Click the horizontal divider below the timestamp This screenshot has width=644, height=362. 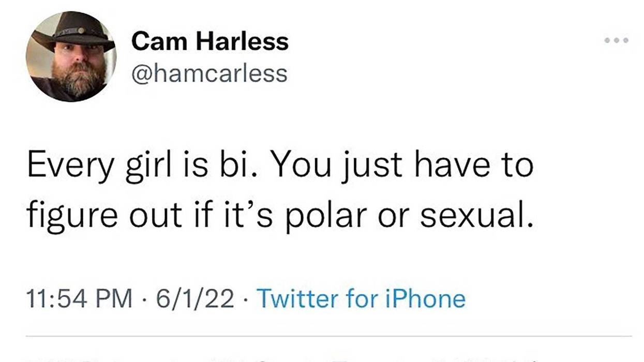pos(329,336)
